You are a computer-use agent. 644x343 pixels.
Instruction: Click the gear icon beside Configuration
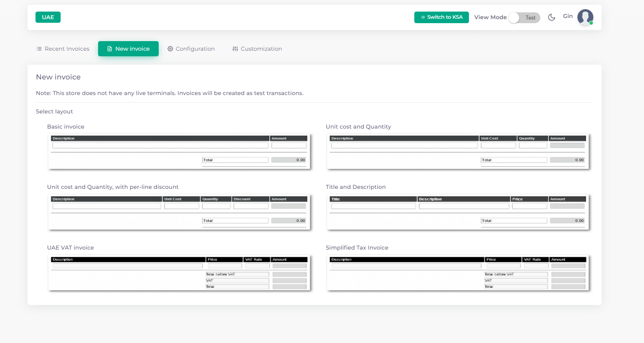(170, 49)
